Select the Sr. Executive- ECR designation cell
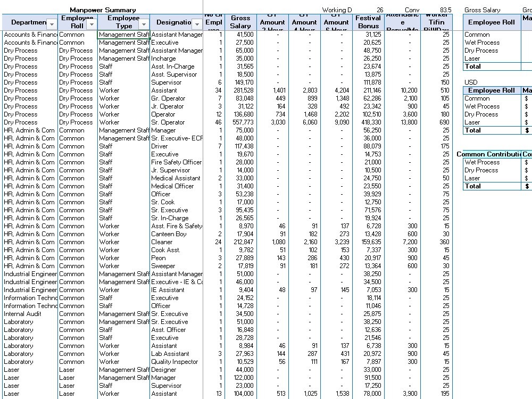 [x=177, y=138]
